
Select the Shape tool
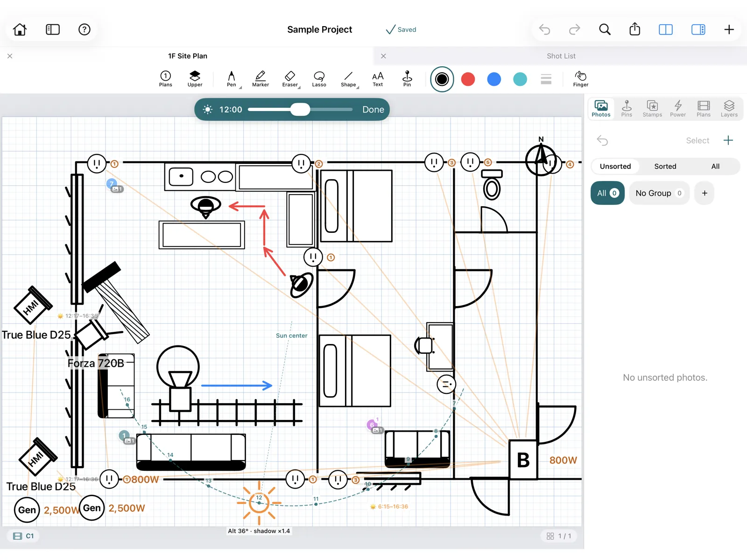click(x=348, y=78)
